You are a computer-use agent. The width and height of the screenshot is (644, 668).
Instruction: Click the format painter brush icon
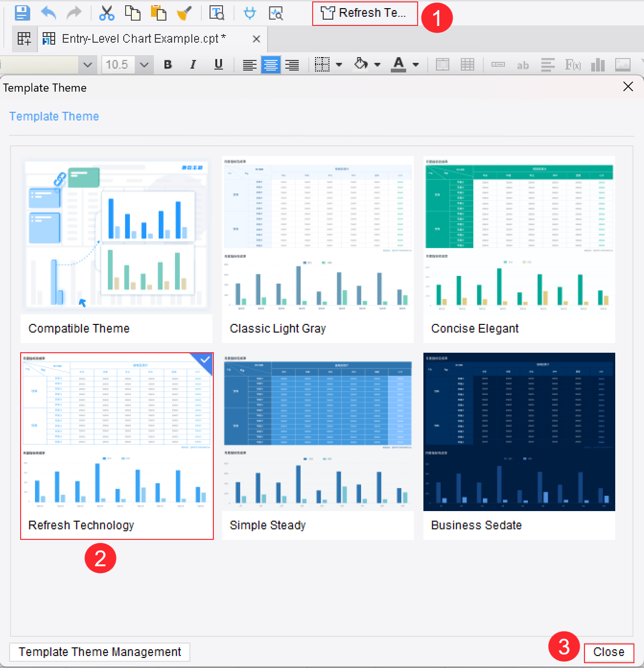[x=184, y=13]
